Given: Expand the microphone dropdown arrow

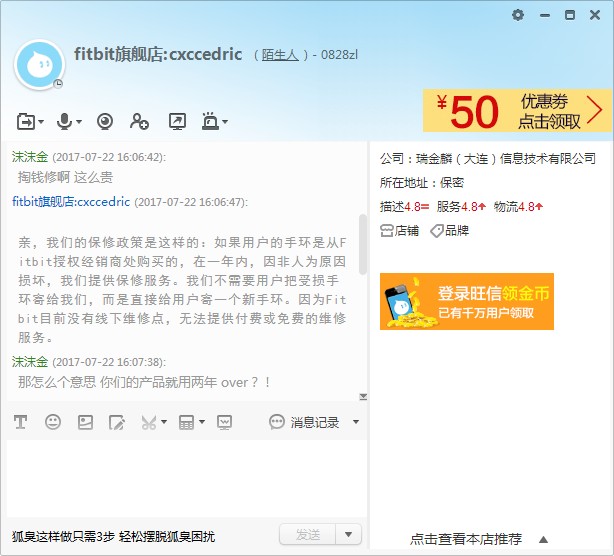Looking at the screenshot, I should [79, 122].
